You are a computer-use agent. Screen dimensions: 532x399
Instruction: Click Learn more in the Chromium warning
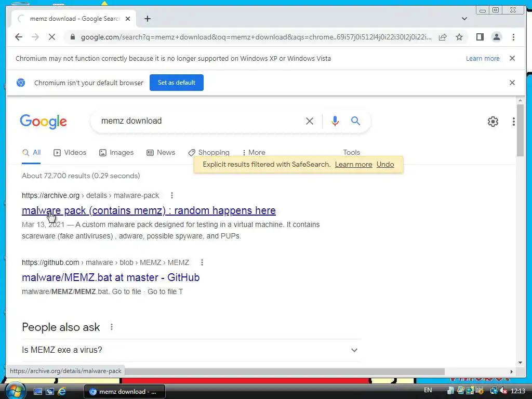(x=483, y=58)
